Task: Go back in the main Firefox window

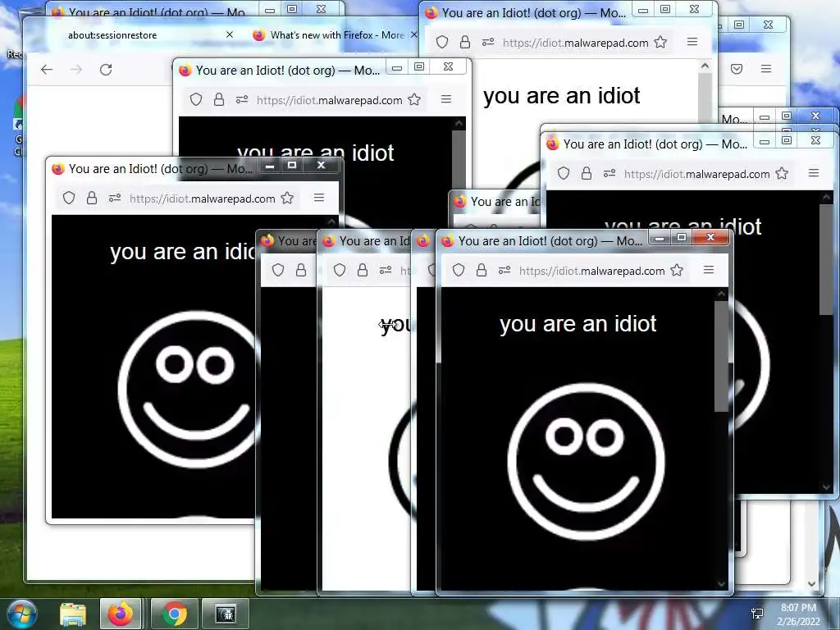Action: [47, 69]
